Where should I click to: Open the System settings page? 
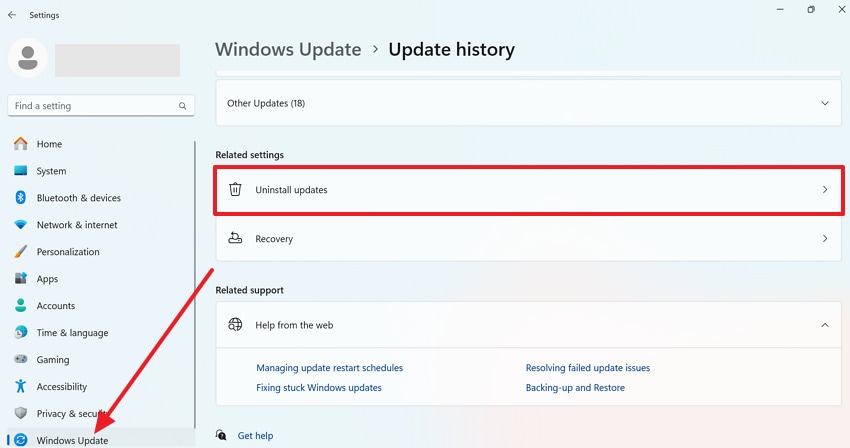point(51,171)
